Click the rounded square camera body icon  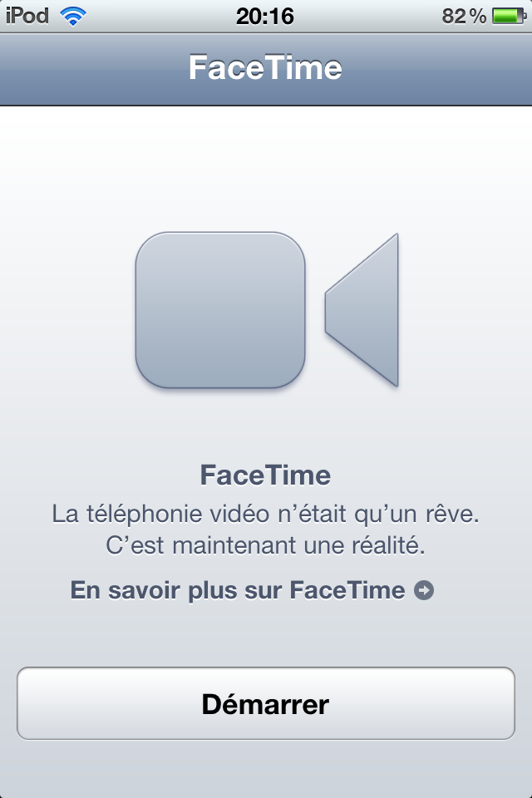[220, 310]
